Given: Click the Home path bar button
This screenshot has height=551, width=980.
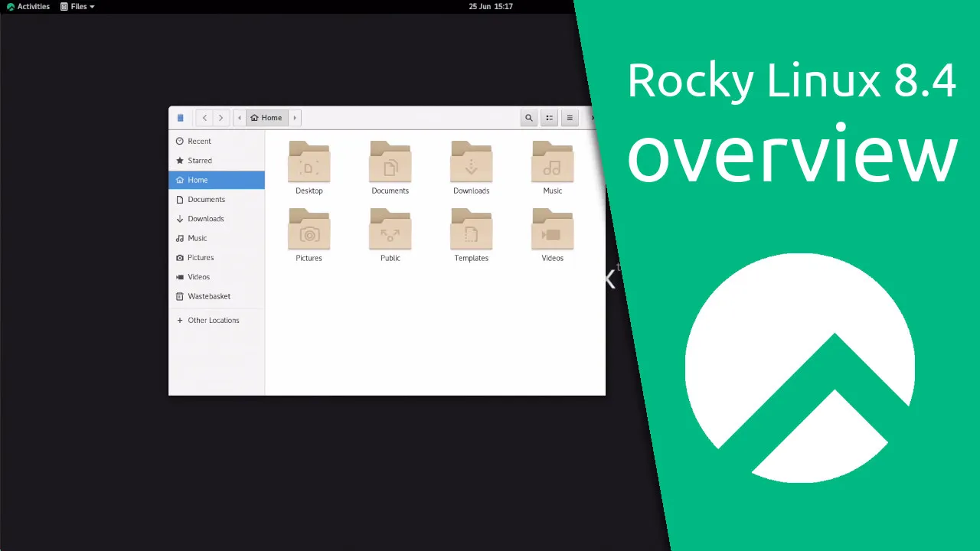Looking at the screenshot, I should click(x=266, y=118).
